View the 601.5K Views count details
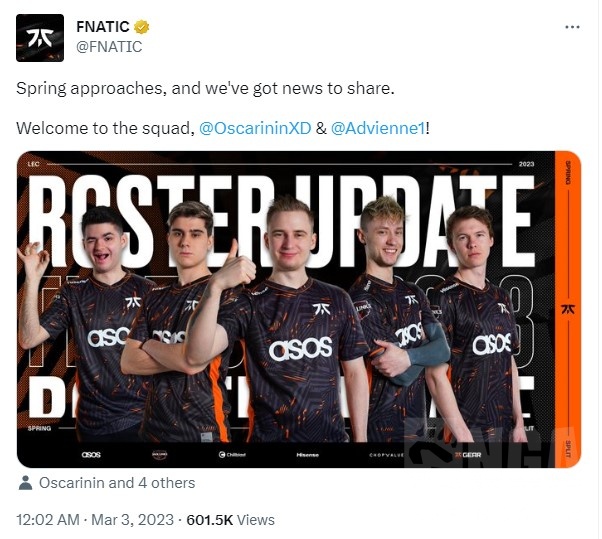This screenshot has width=602, height=539. (230, 520)
